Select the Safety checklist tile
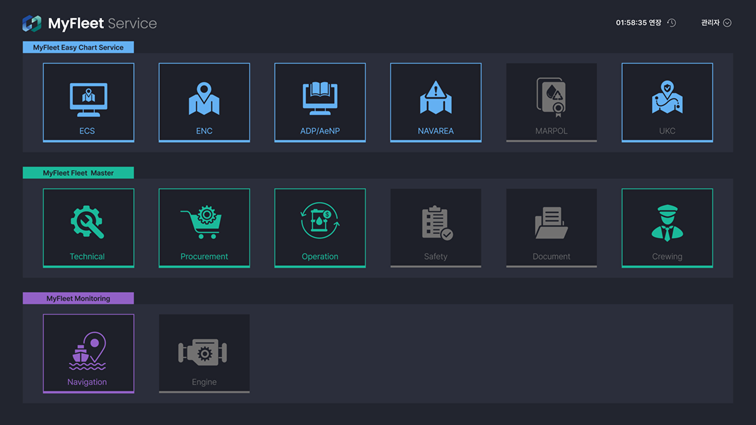The height and width of the screenshot is (425, 756). [435, 228]
